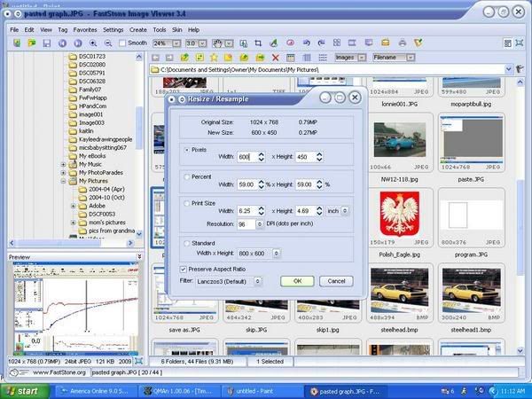Click the pixel Width input field
532x399 pixels.
tap(247, 157)
